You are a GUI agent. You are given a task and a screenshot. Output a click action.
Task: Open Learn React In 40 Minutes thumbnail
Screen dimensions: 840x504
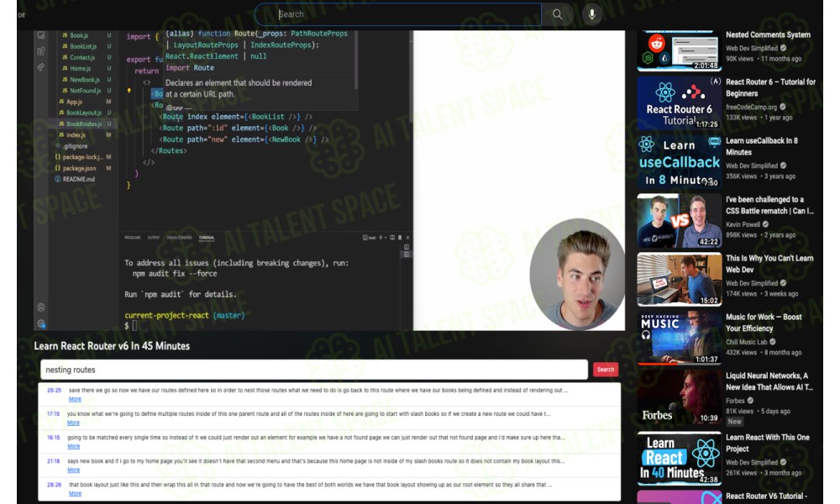[680, 458]
